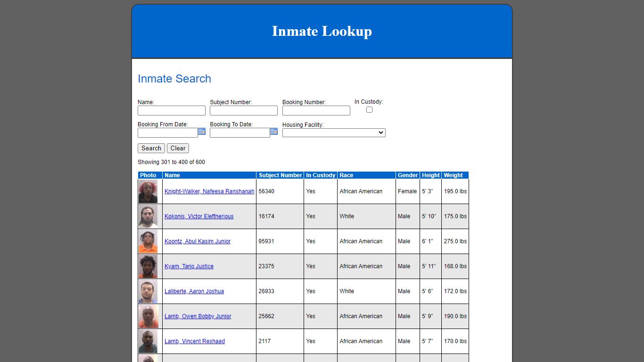Click the 168.0 lbs weight cell
The width and height of the screenshot is (644, 362).
[x=455, y=266]
